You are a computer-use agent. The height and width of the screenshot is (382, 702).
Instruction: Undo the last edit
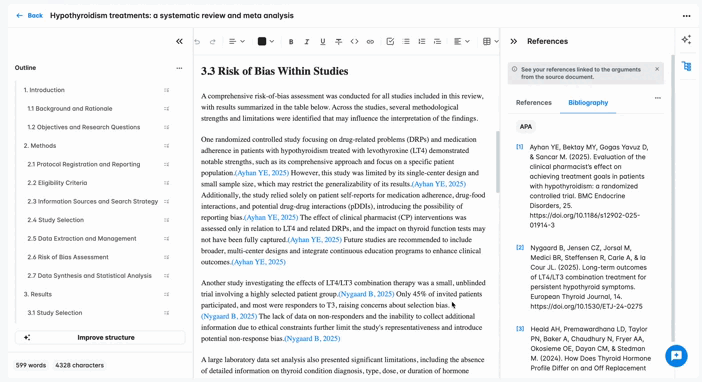click(x=197, y=42)
